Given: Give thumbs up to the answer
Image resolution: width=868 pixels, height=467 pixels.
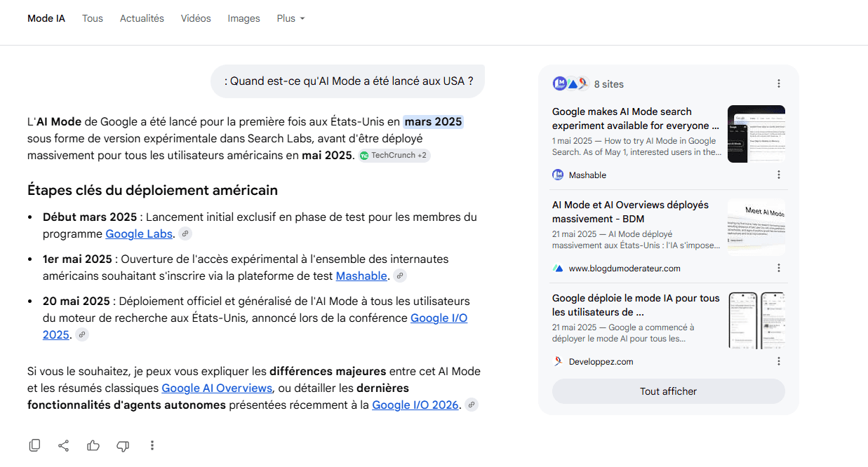Looking at the screenshot, I should coord(93,445).
